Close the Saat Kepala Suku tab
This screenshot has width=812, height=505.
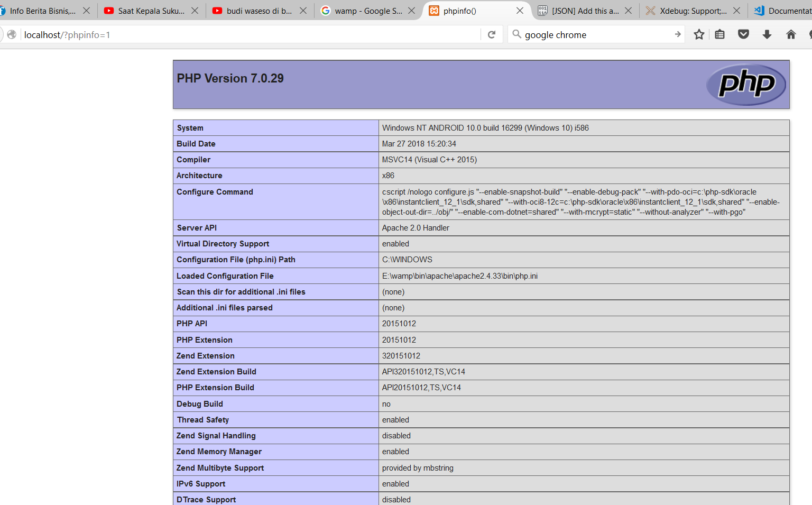tap(195, 11)
